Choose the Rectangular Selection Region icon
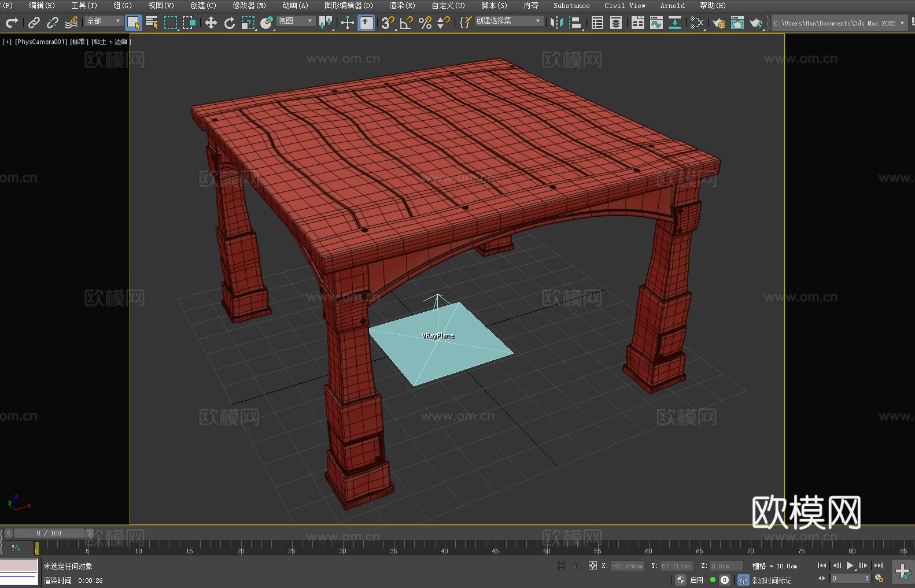Viewport: 915px width, 588px height. coord(171,23)
